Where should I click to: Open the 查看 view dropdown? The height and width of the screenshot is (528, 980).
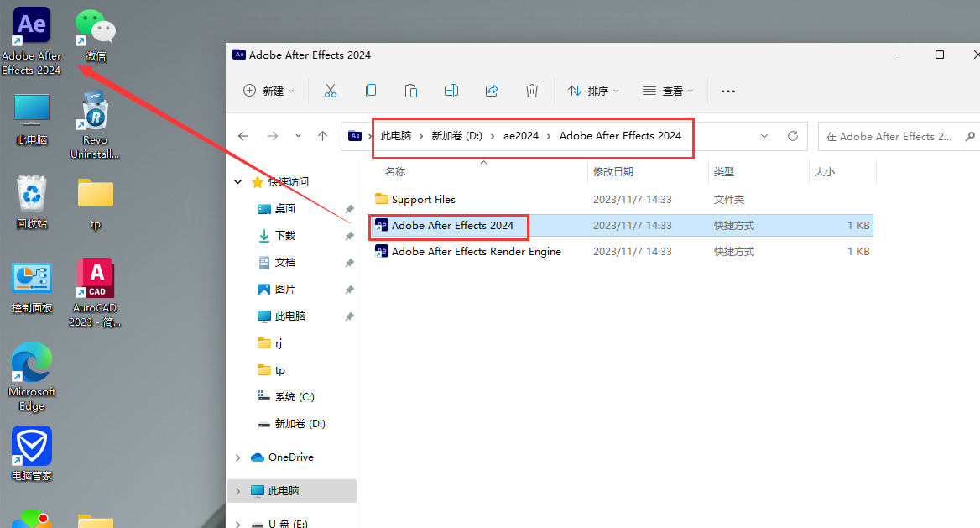(x=668, y=91)
